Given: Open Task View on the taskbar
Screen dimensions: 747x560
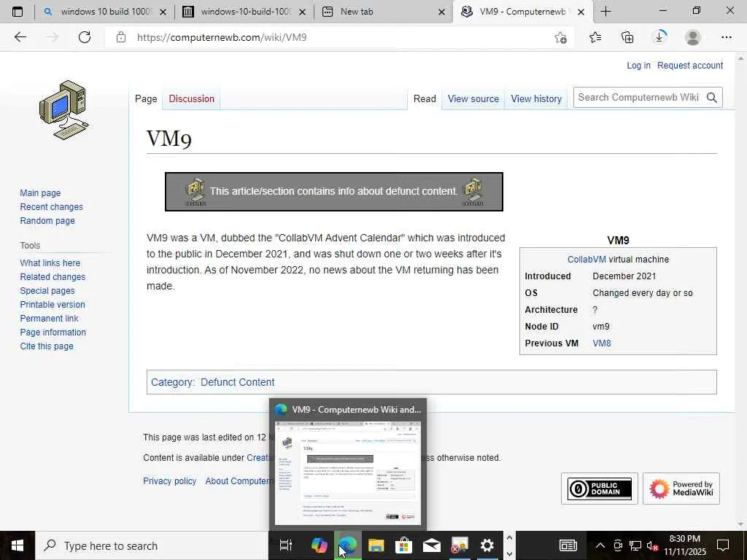Looking at the screenshot, I should [x=285, y=545].
